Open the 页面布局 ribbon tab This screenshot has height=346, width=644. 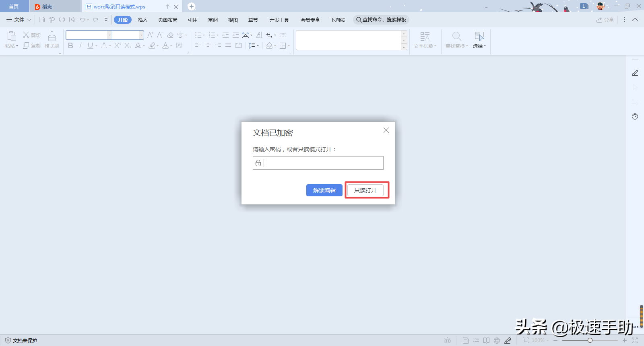(167, 20)
